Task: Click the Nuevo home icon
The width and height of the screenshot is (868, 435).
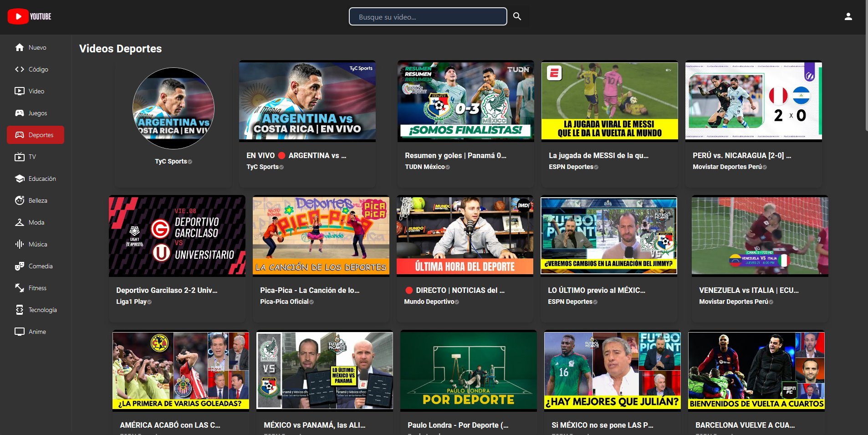Action: click(x=20, y=47)
